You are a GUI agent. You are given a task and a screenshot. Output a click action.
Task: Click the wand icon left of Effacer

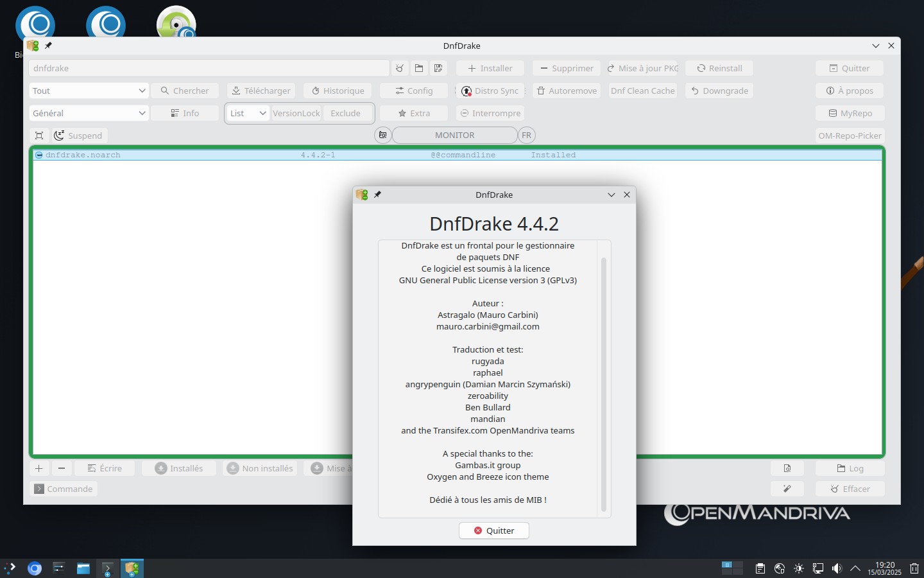click(787, 489)
